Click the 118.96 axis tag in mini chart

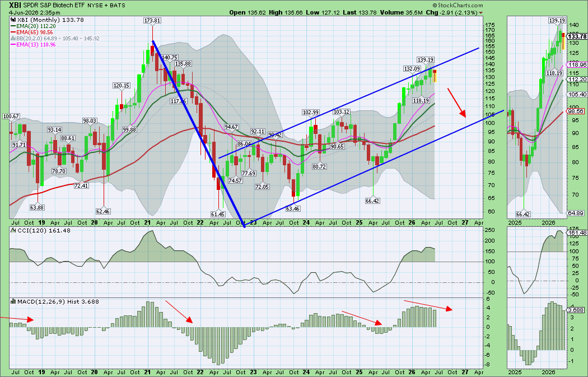click(578, 64)
